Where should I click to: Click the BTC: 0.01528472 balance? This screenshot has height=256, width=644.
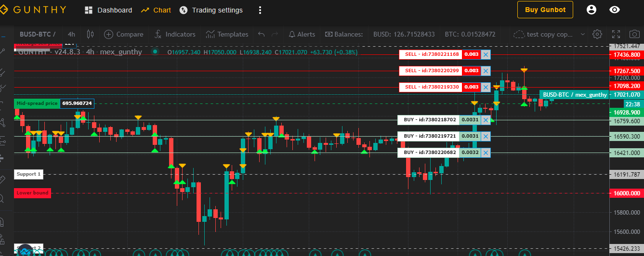(x=470, y=34)
